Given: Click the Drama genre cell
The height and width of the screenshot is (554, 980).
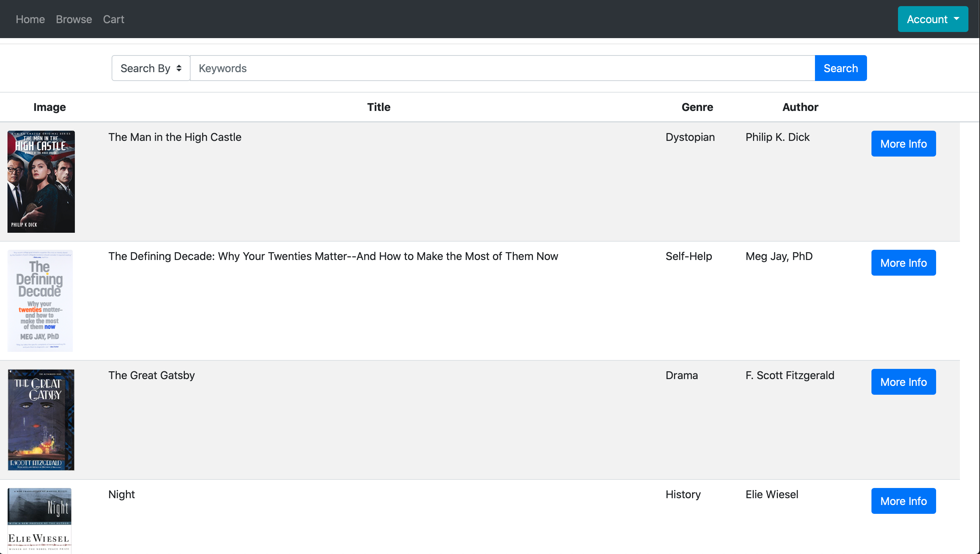Looking at the screenshot, I should tap(681, 375).
